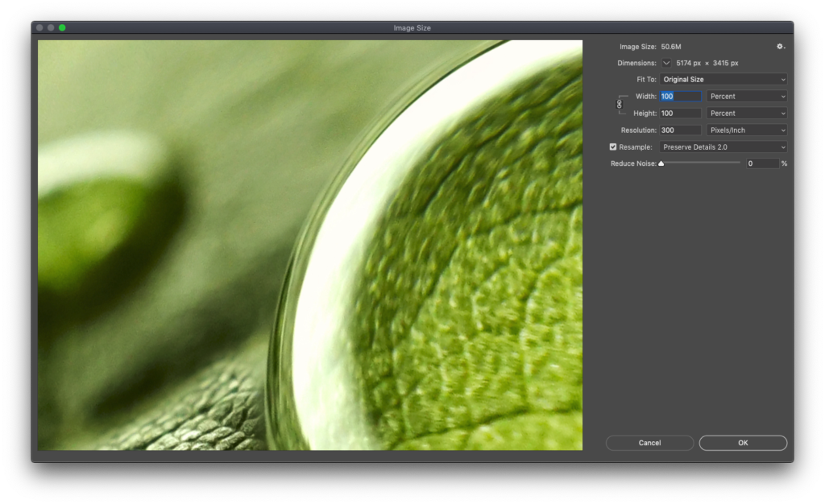
Task: Confirm the resize with OK
Action: coord(743,442)
